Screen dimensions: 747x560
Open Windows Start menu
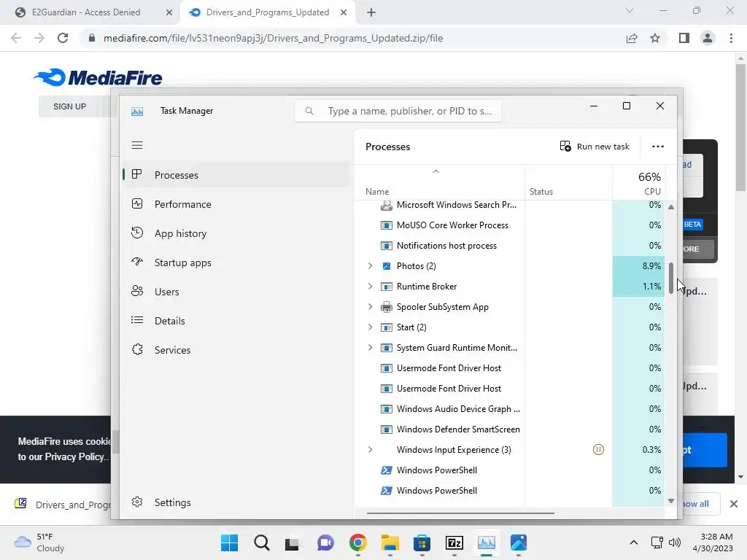pos(229,542)
